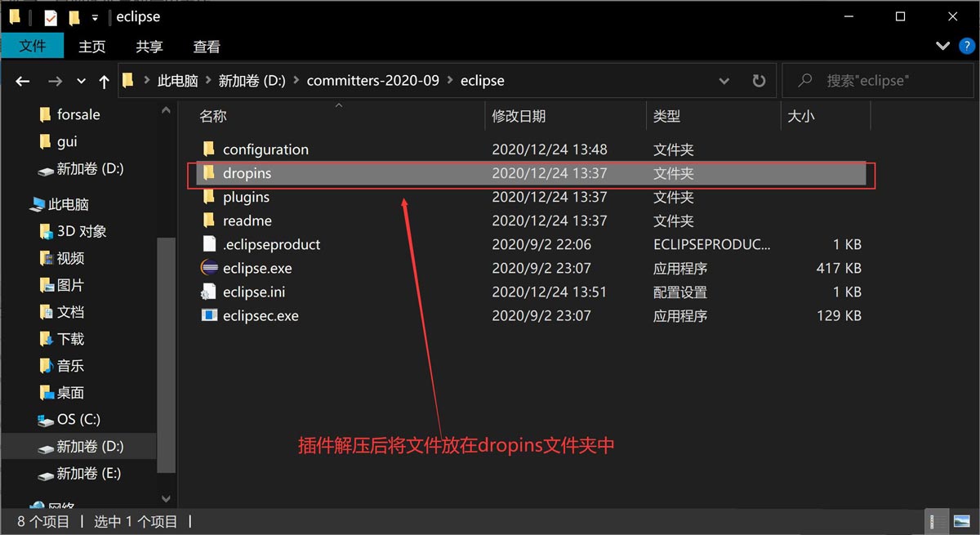Screen dimensions: 980x535
Task: Go forward with the right arrow
Action: [55, 81]
